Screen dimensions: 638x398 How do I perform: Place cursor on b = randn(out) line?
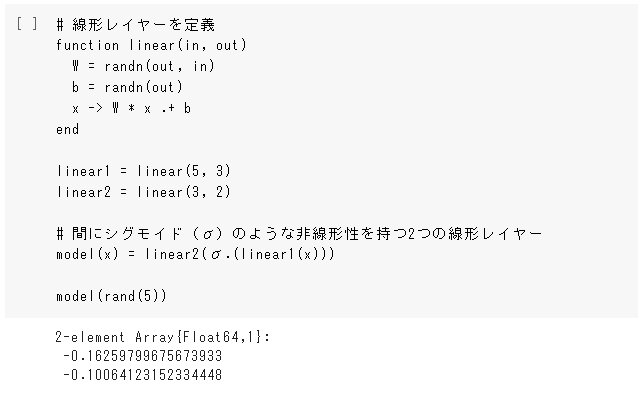point(127,87)
